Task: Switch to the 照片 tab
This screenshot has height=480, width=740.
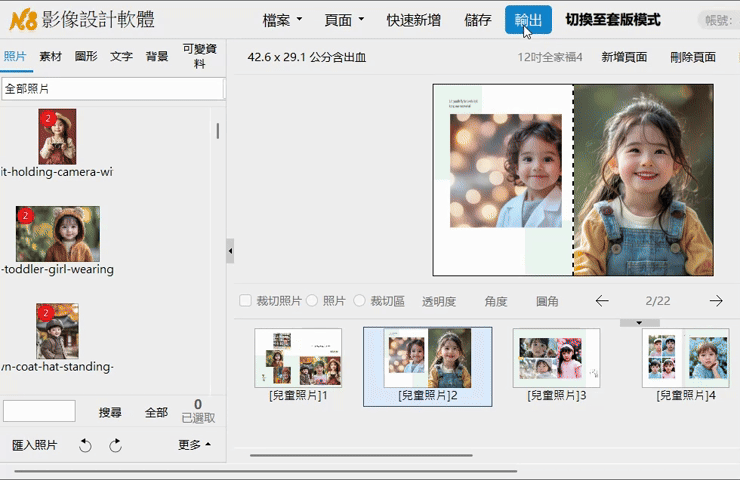Action: [x=15, y=57]
